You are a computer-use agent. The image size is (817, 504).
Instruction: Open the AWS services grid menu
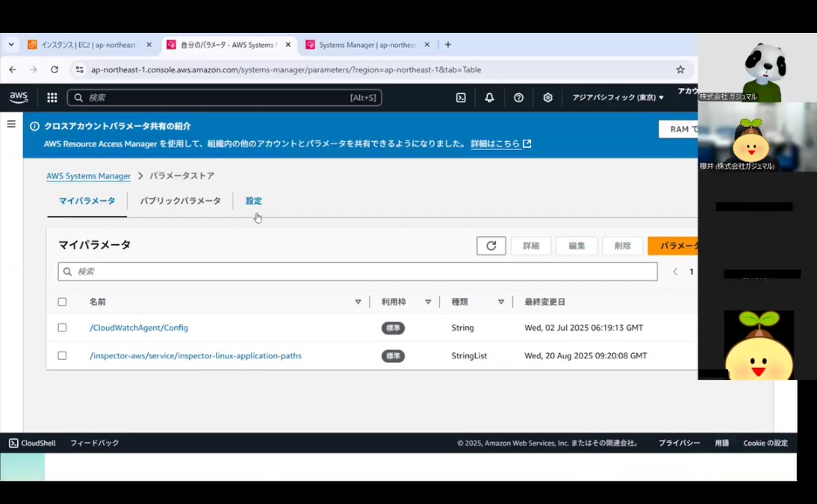tap(52, 97)
